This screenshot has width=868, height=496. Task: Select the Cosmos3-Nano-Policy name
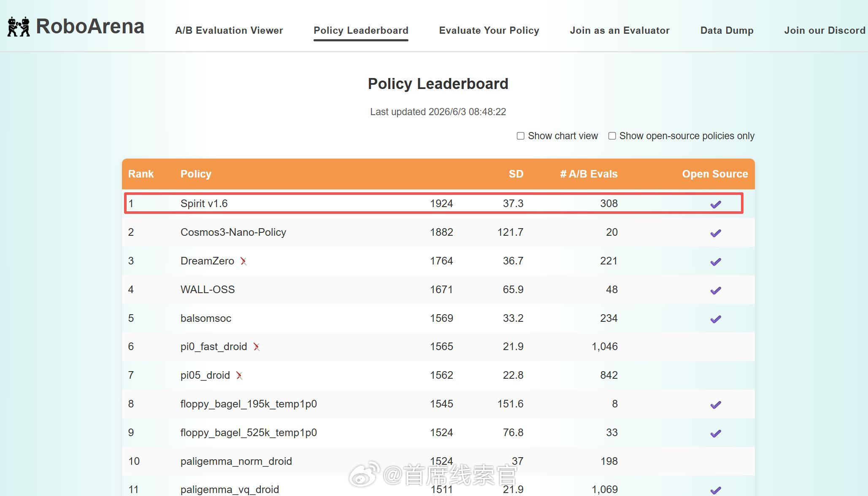pos(233,232)
